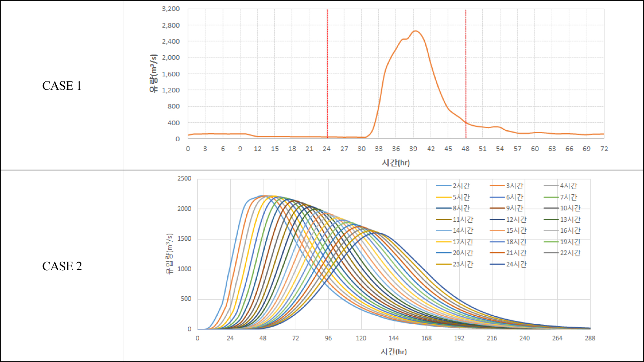Viewport: 644px width, 362px height.
Task: Select the 3시간 legend entry
Action: tap(514, 186)
